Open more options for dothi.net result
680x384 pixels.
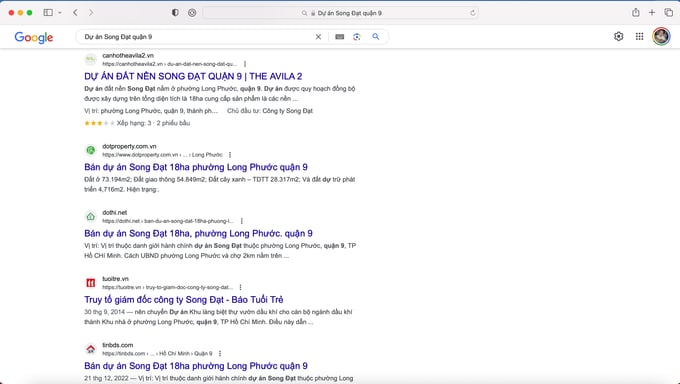pyautogui.click(x=242, y=221)
